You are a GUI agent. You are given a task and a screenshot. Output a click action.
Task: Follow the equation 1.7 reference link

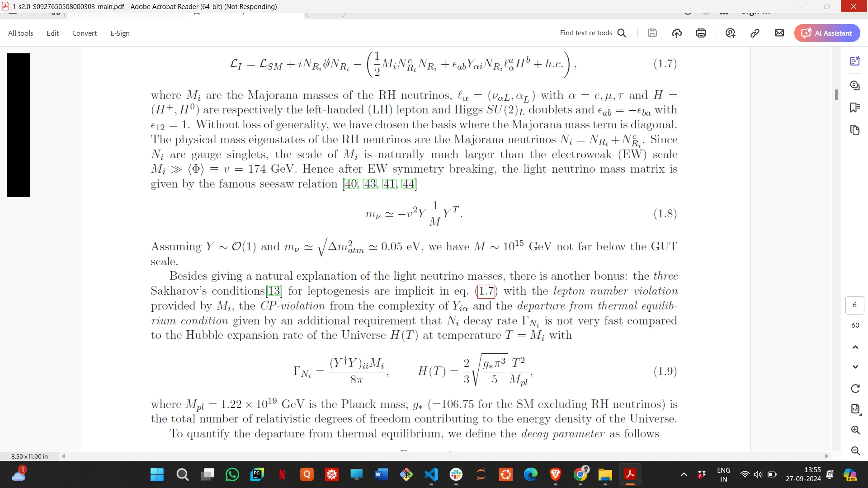(x=486, y=291)
